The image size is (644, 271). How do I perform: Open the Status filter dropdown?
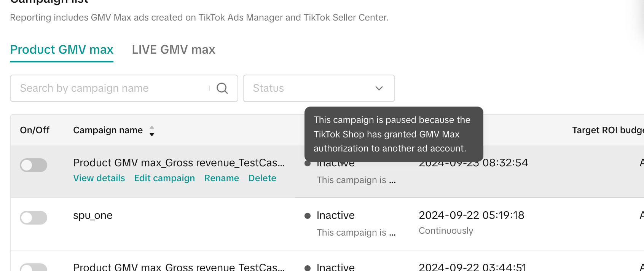pos(319,88)
